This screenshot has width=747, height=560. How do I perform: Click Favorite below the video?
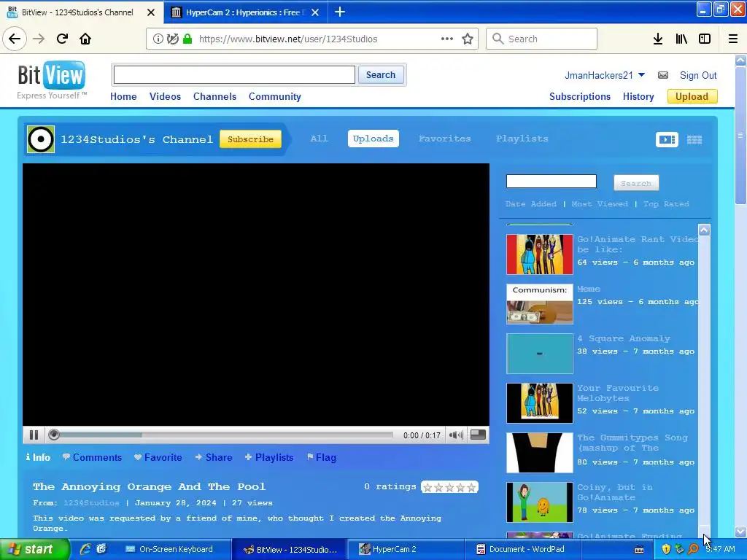click(x=158, y=458)
